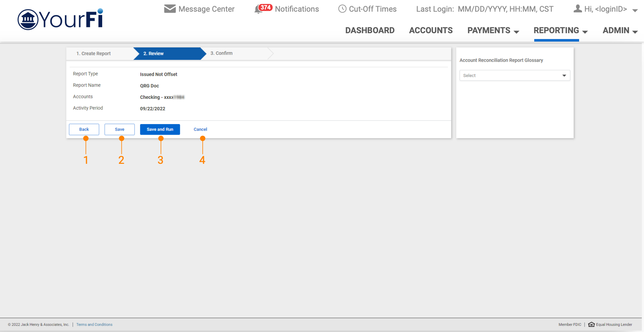644x332 pixels.
Task: Click the notifications bell icon
Action: point(258,10)
